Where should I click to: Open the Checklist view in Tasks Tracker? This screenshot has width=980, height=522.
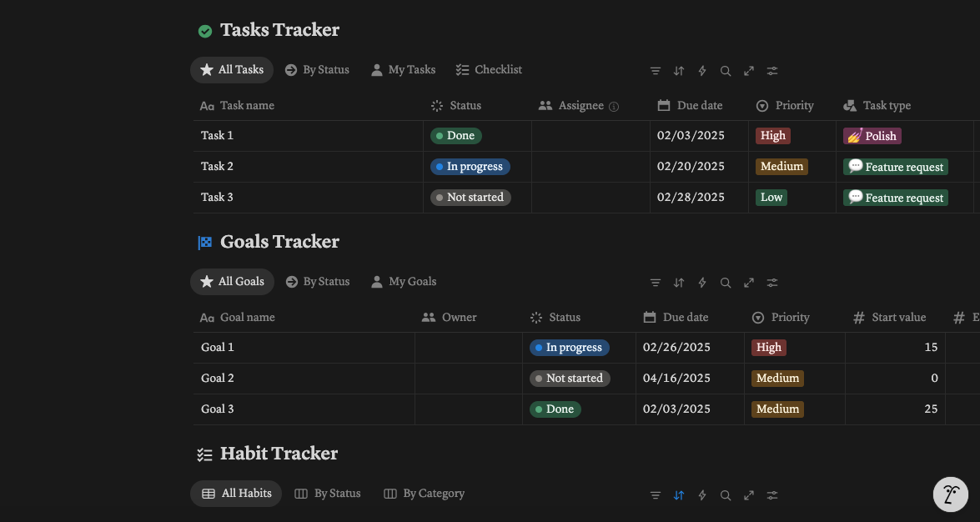pyautogui.click(x=489, y=69)
